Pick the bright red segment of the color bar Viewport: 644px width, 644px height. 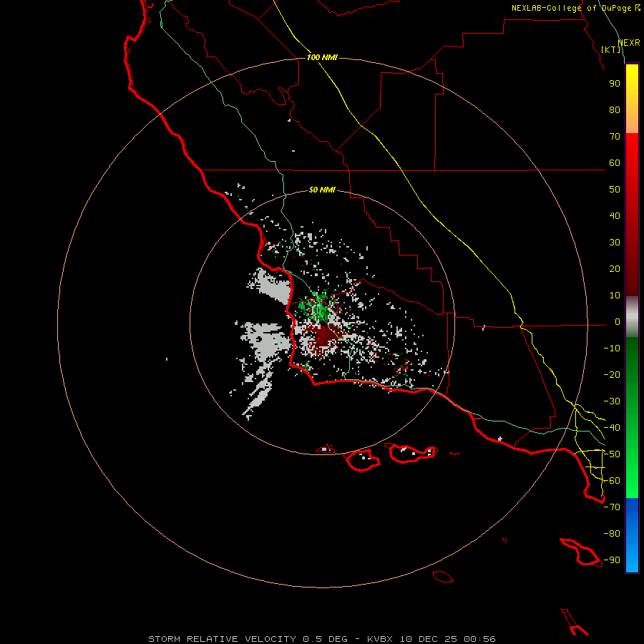632,150
